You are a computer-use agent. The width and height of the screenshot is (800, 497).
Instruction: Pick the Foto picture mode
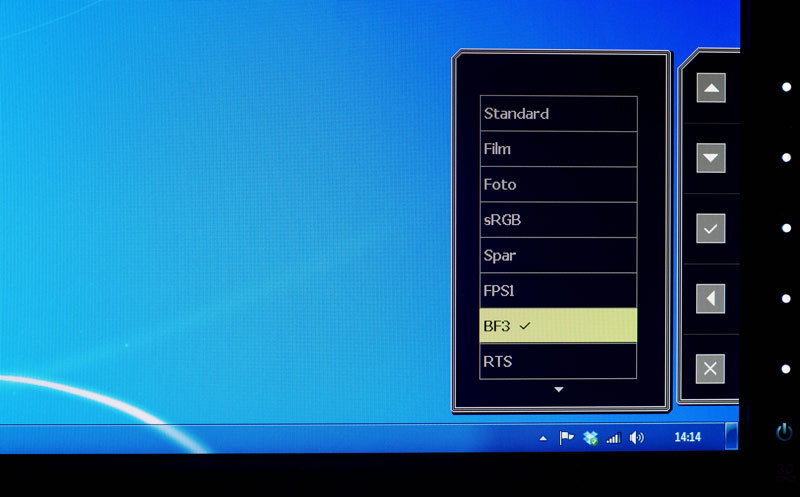coord(558,184)
